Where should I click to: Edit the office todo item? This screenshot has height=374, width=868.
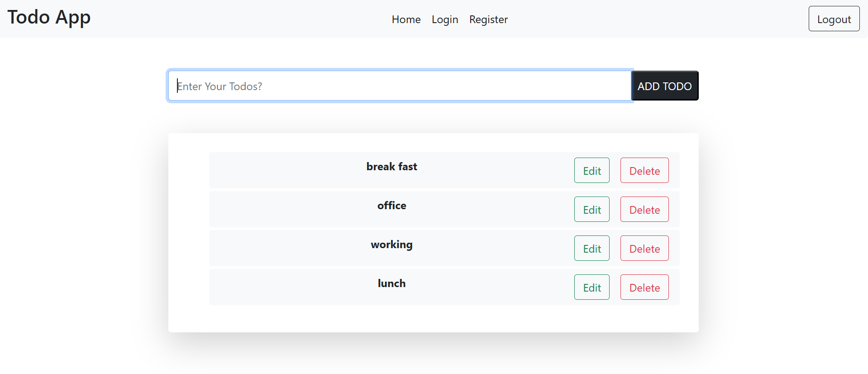[591, 210]
